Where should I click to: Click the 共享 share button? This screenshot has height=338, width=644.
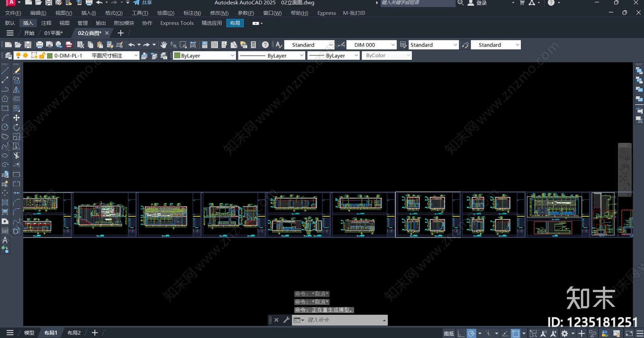click(x=143, y=3)
